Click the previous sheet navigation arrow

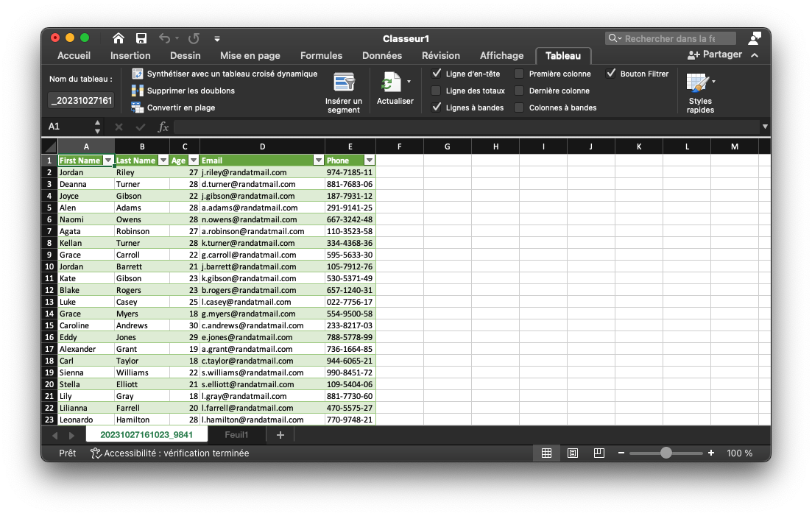(55, 436)
